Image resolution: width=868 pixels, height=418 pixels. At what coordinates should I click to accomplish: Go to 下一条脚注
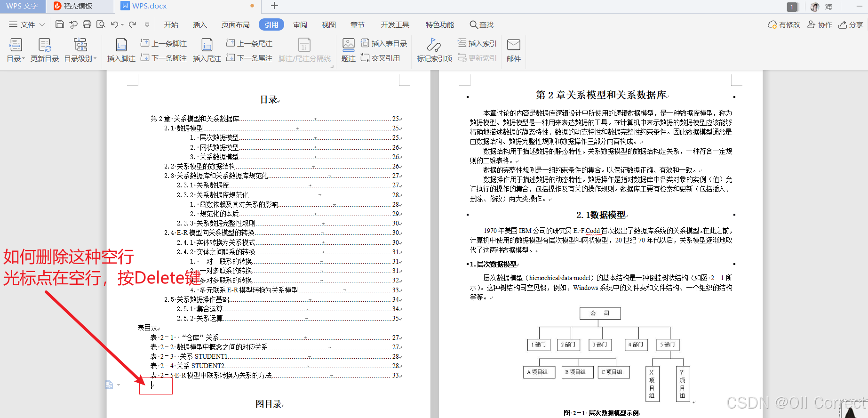[164, 58]
